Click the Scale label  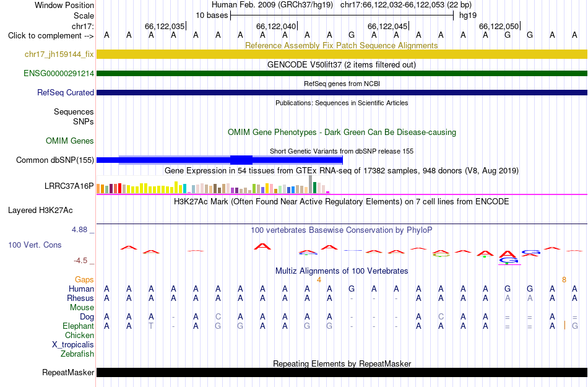pos(84,15)
